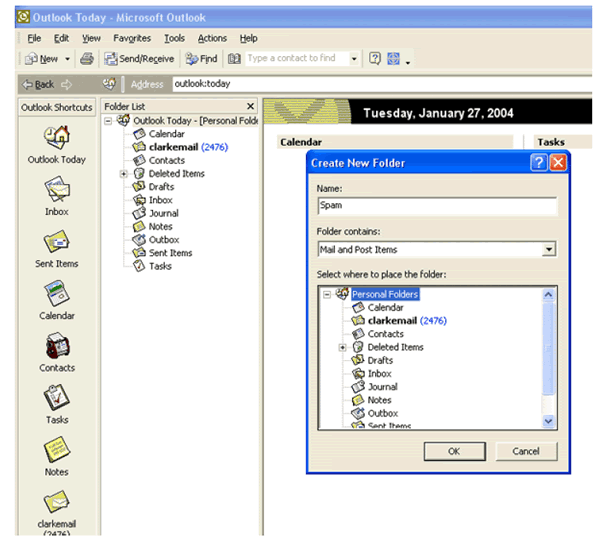
Task: Select Drafts in the Folder List
Action: (161, 187)
